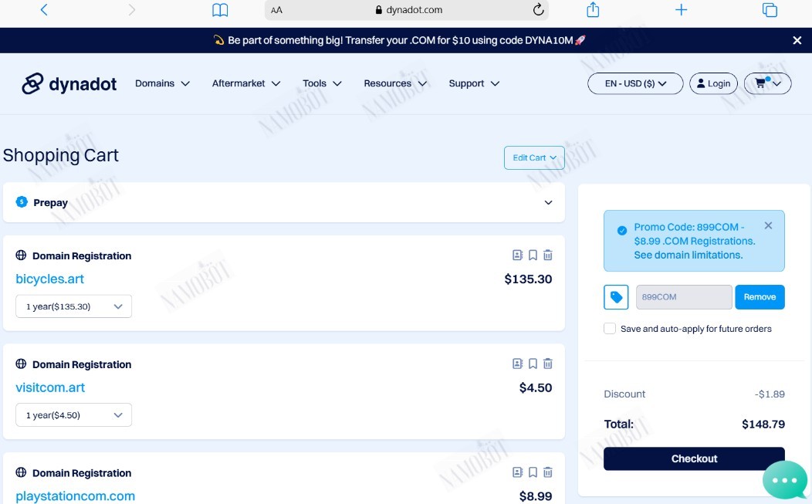
Task: Open the Resources menu
Action: [x=395, y=83]
